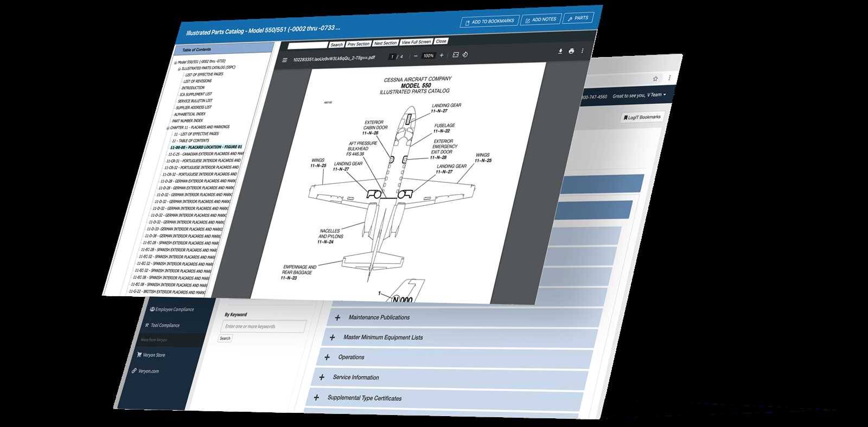Click the Tool Compliance wrench icon
The height and width of the screenshot is (427, 868).
[x=147, y=325]
